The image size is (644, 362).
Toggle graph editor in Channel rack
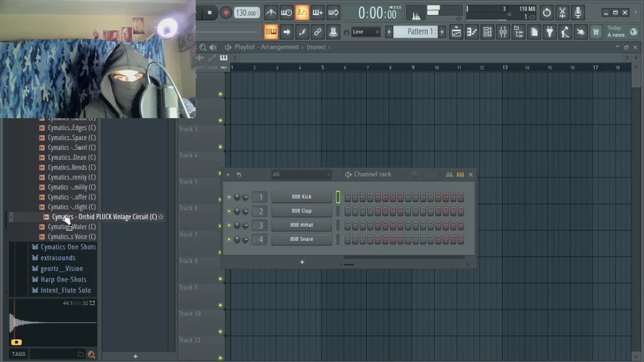click(x=449, y=174)
